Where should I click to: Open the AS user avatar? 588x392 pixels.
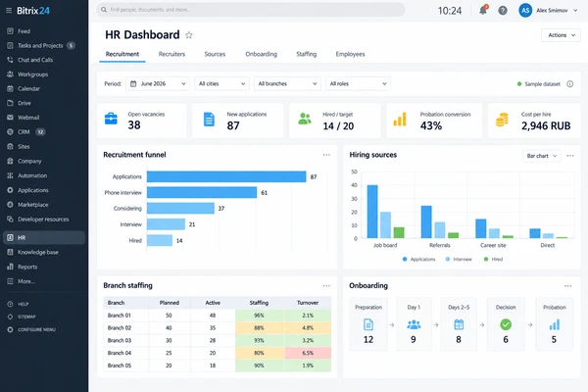click(525, 11)
